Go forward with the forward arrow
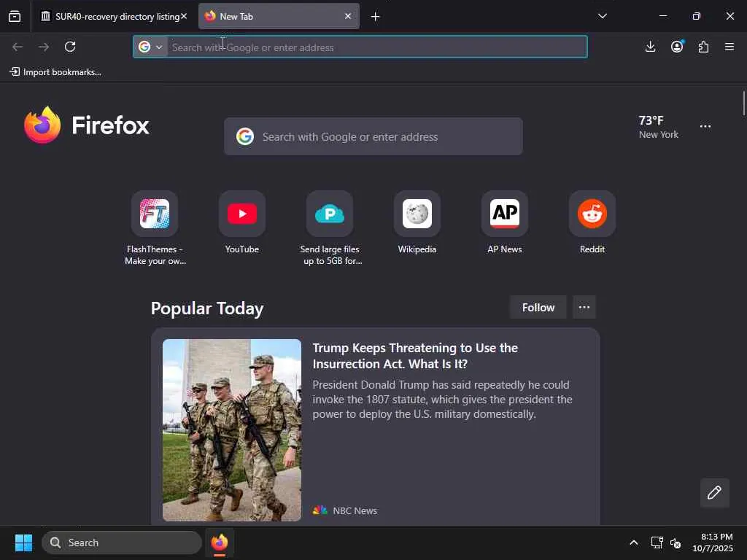 [44, 47]
